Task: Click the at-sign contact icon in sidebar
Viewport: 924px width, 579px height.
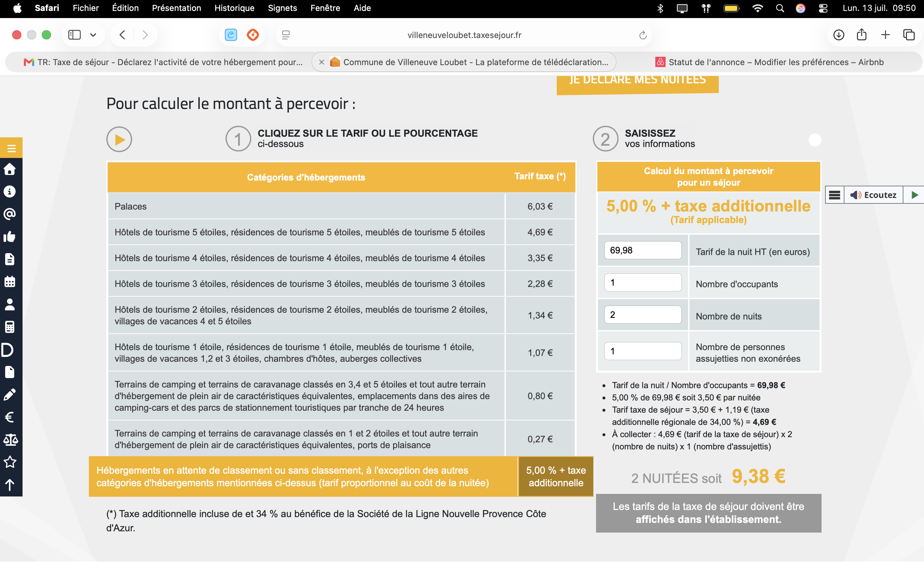Action: [10, 214]
